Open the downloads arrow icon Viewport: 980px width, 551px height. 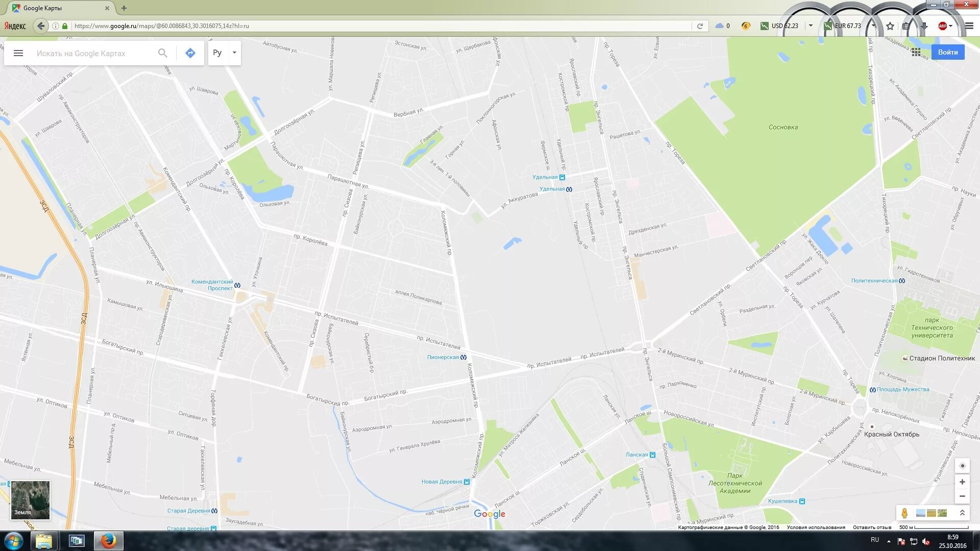pos(923,26)
